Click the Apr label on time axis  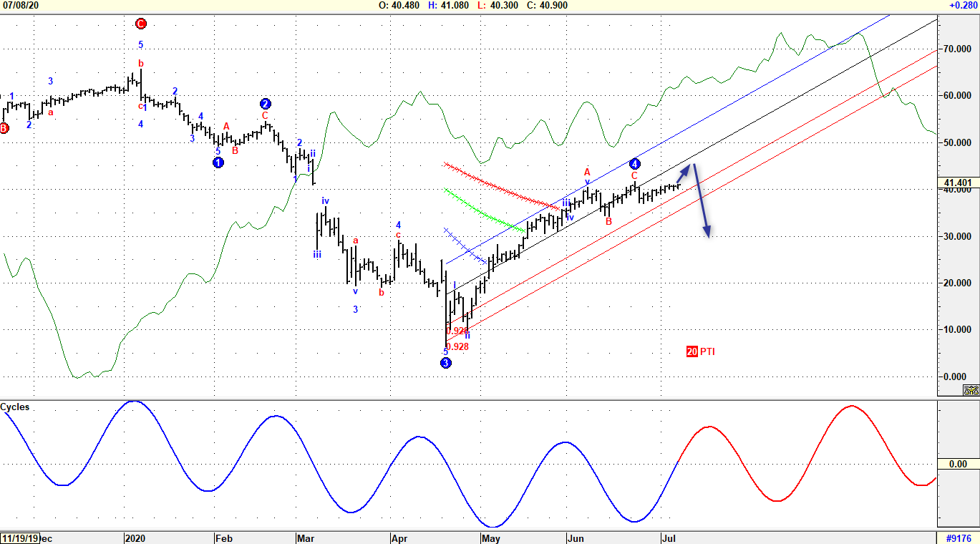pos(399,538)
